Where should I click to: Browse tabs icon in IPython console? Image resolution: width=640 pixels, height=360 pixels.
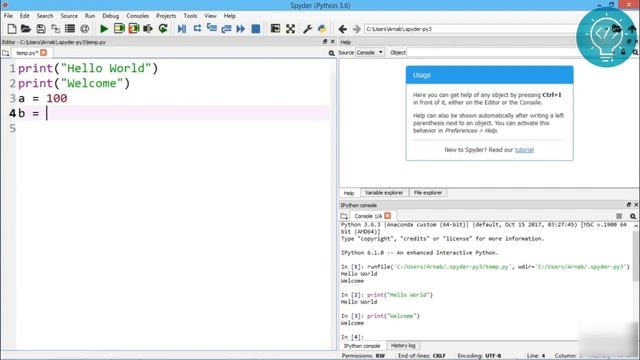[x=344, y=216]
